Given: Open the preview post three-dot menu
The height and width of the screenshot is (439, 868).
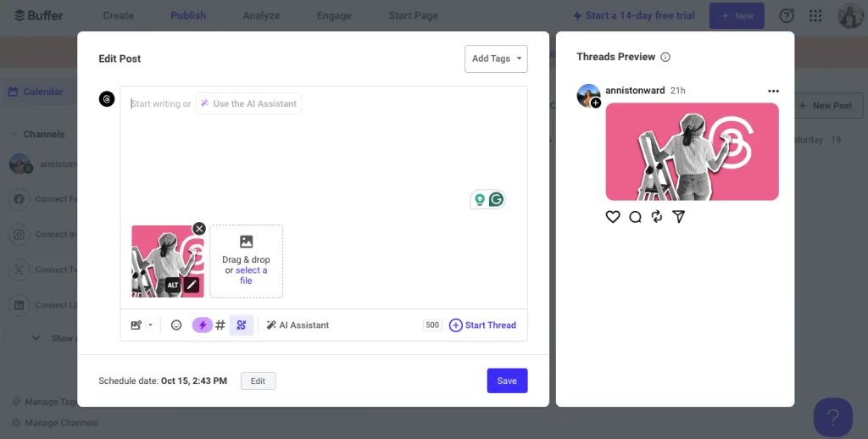Looking at the screenshot, I should (773, 91).
